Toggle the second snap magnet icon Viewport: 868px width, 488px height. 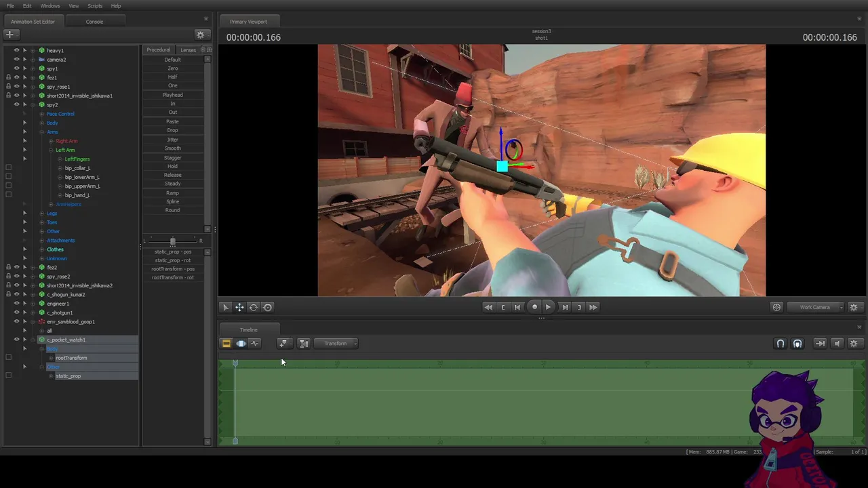point(797,344)
